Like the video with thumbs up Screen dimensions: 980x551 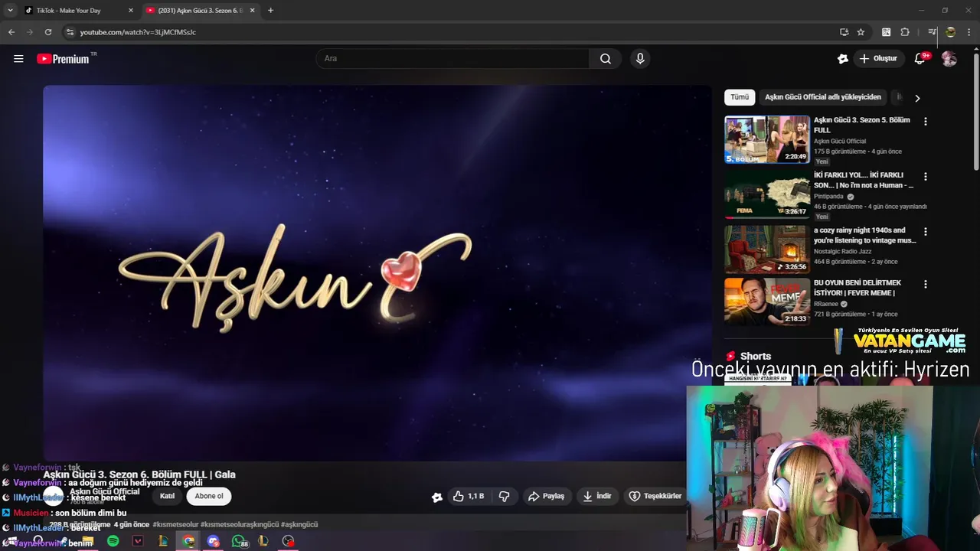(x=468, y=497)
